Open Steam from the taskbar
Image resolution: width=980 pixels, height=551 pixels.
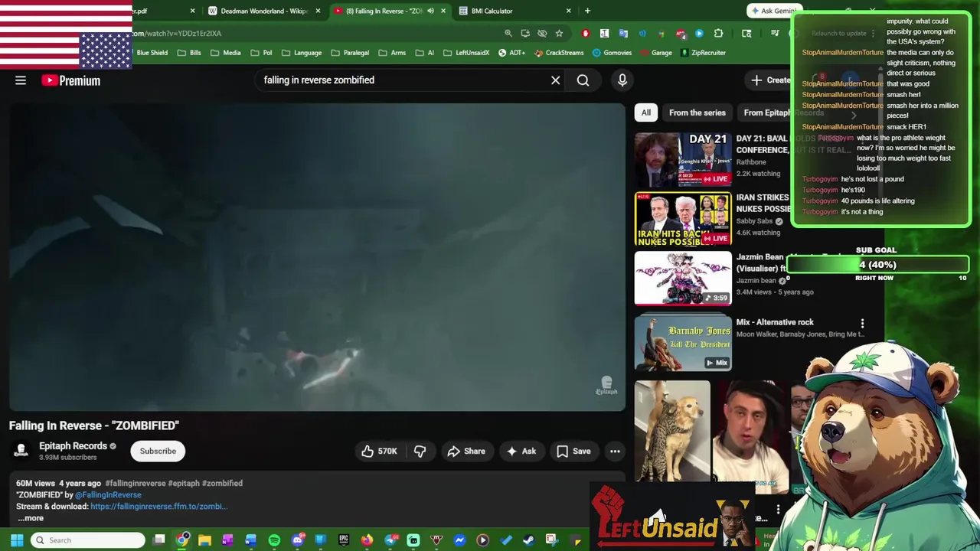529,540
